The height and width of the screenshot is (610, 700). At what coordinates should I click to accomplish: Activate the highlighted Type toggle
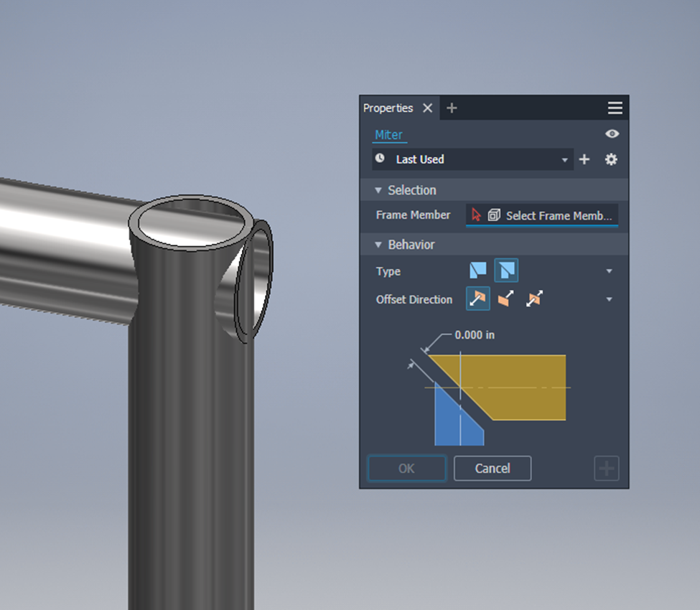pos(506,271)
